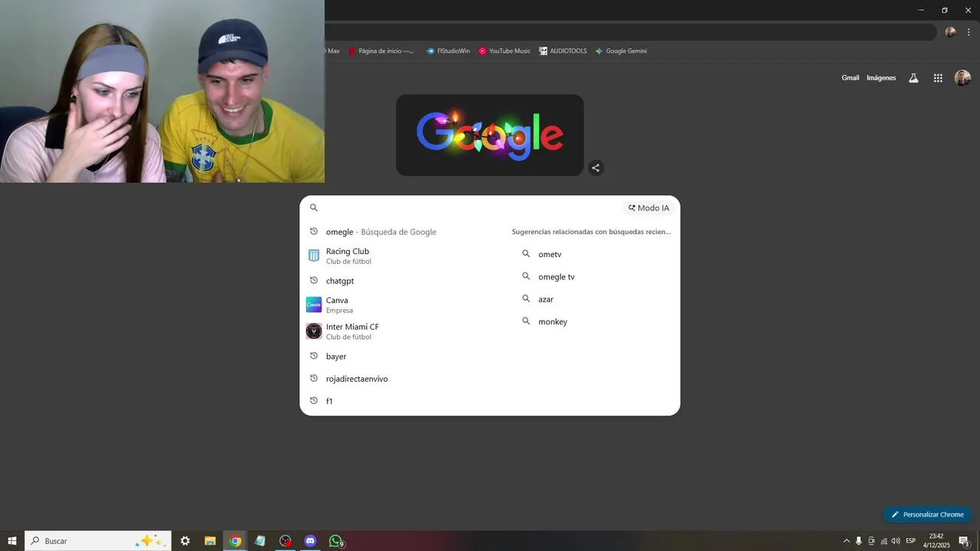Open the Windows Start menu
Viewport: 980px width, 551px height.
point(12,541)
